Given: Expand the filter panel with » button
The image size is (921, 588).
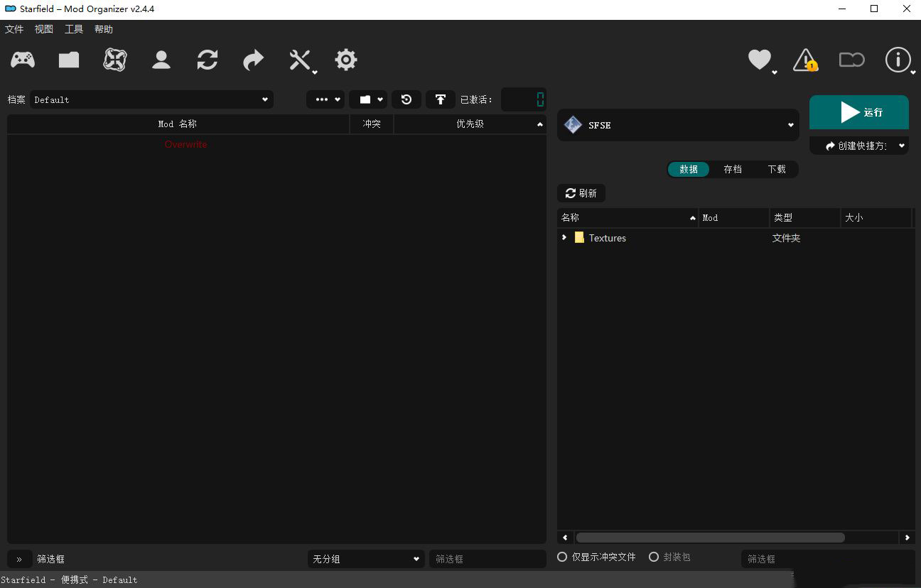Looking at the screenshot, I should pyautogui.click(x=19, y=559).
